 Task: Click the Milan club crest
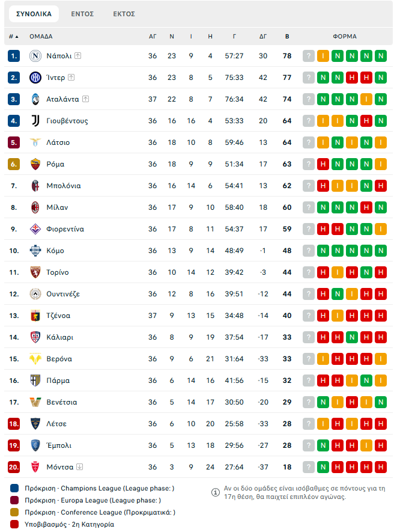tap(35, 207)
